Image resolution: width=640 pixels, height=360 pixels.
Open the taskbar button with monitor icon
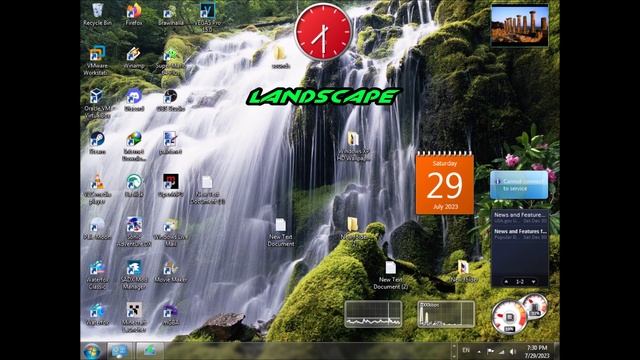[119, 351]
